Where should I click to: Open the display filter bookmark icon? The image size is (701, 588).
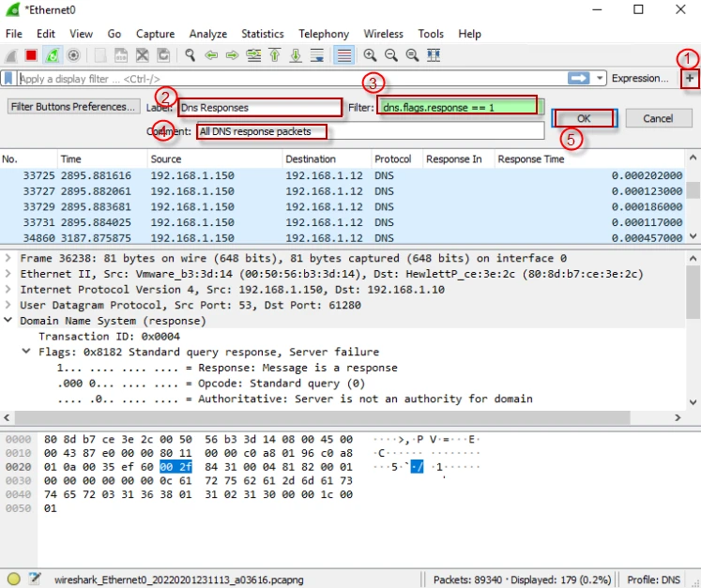click(x=8, y=79)
